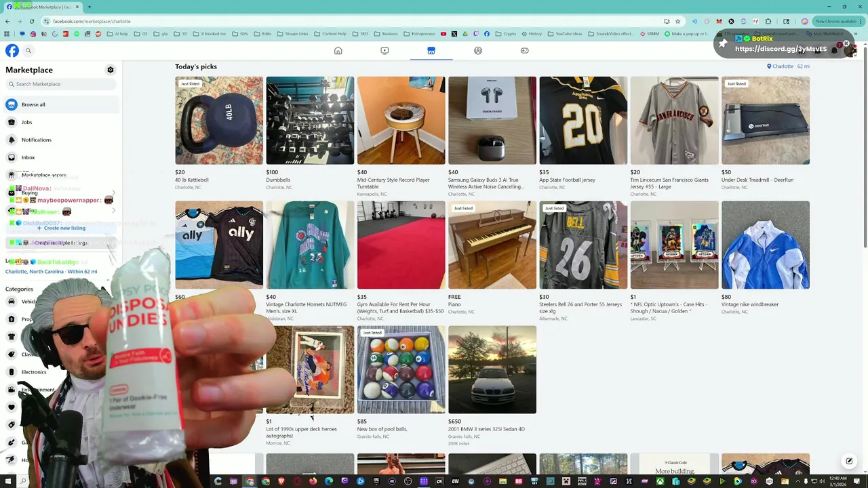Open the Video (Watch) tab icon

point(384,50)
